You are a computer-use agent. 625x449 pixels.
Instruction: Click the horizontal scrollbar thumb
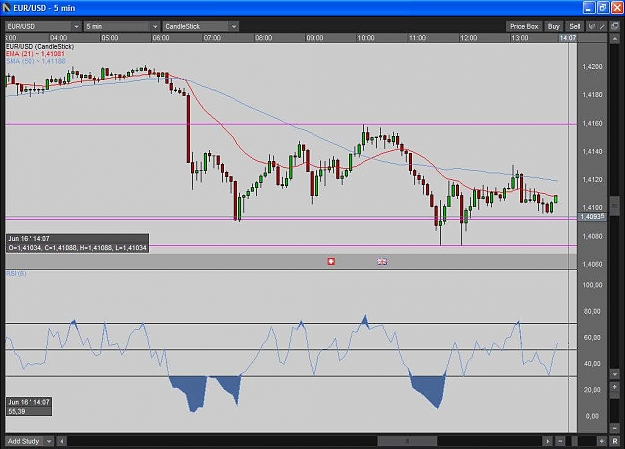point(407,441)
